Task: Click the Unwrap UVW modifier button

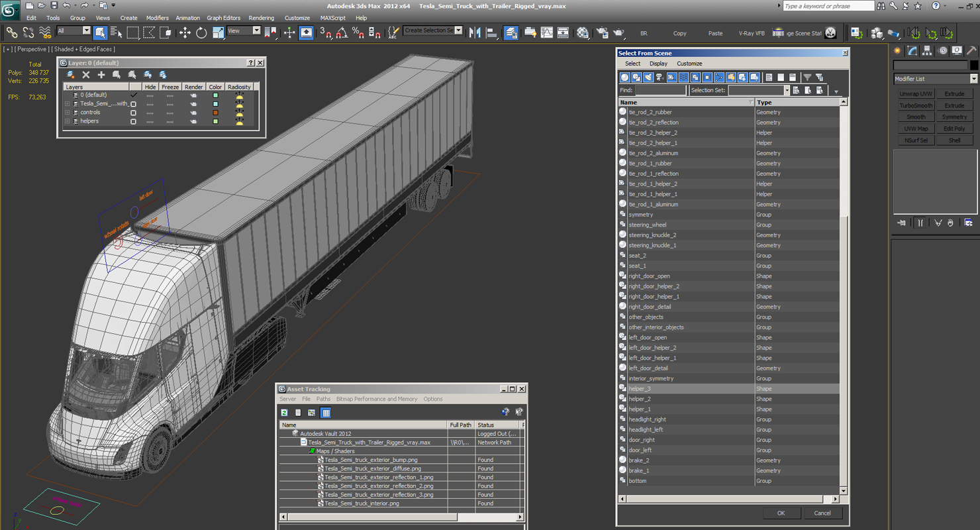Action: click(x=916, y=94)
